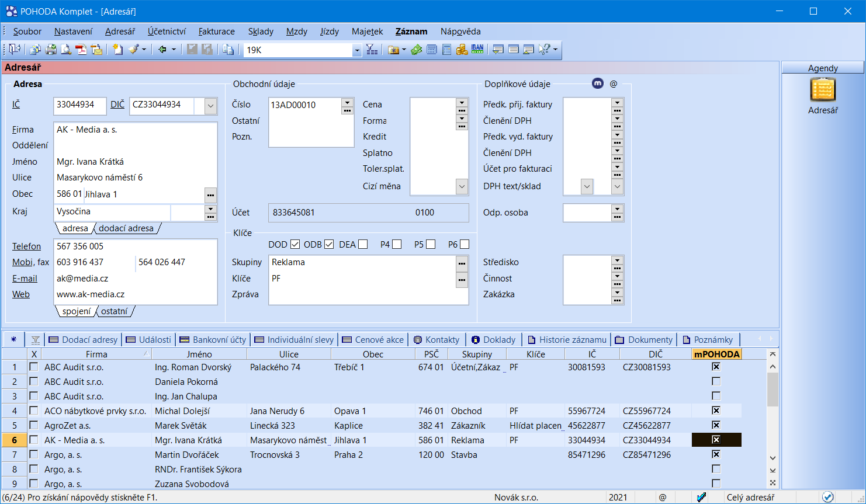Enable the P6 key checkbox
Image resolution: width=866 pixels, height=504 pixels.
[465, 244]
